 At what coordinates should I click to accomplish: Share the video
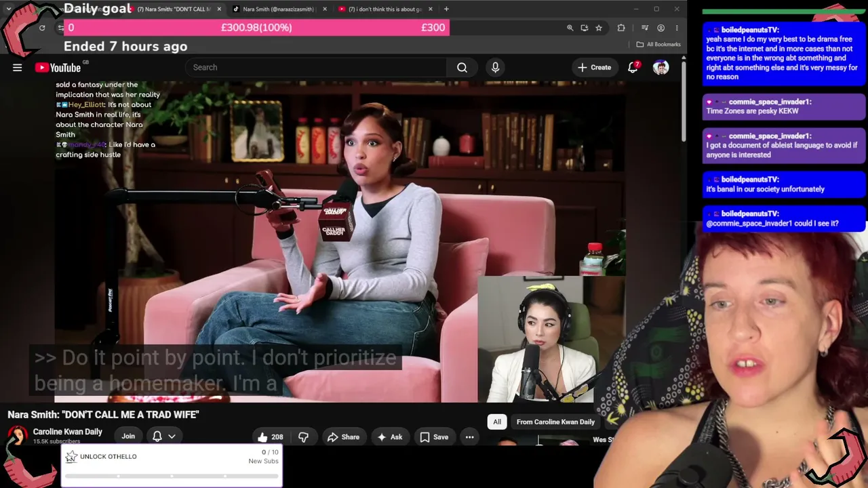point(343,437)
